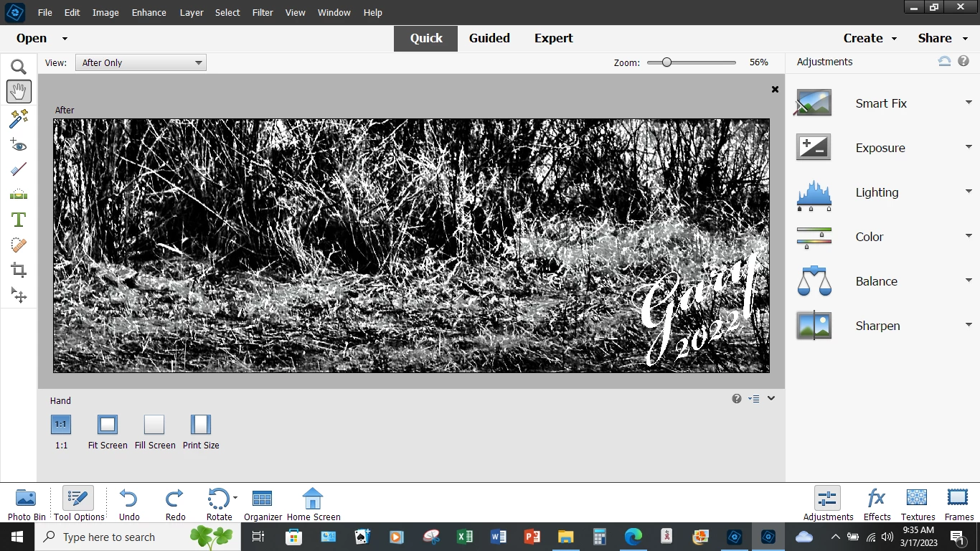Collapse the tool options bar
Viewport: 980px width, 551px height.
tap(771, 398)
